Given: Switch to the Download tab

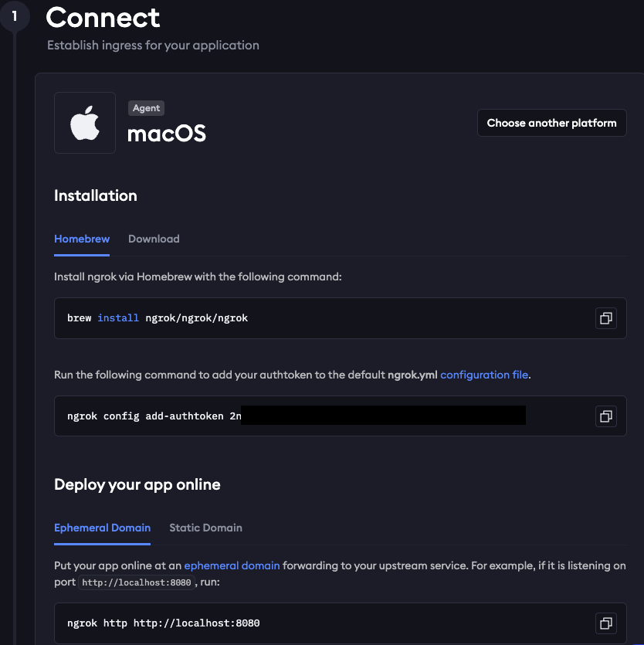Looking at the screenshot, I should [x=154, y=239].
